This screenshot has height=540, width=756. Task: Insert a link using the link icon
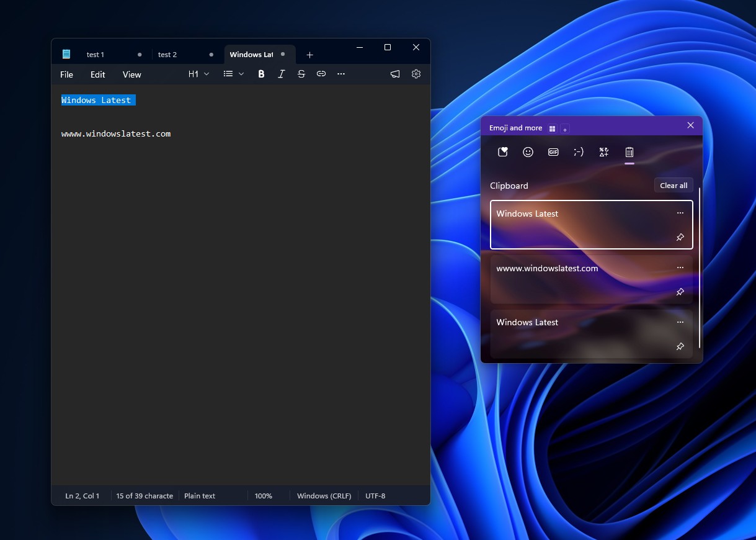pos(321,74)
